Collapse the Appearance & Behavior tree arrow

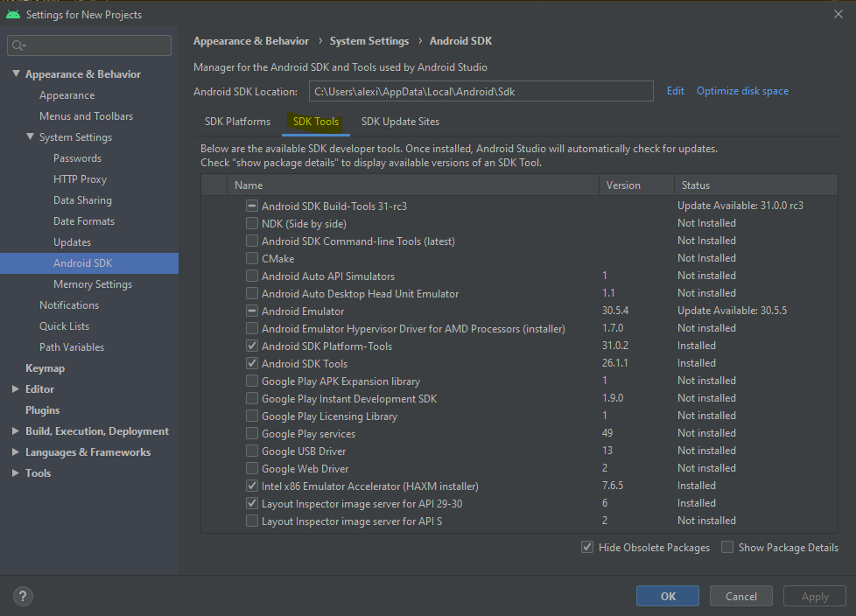16,73
